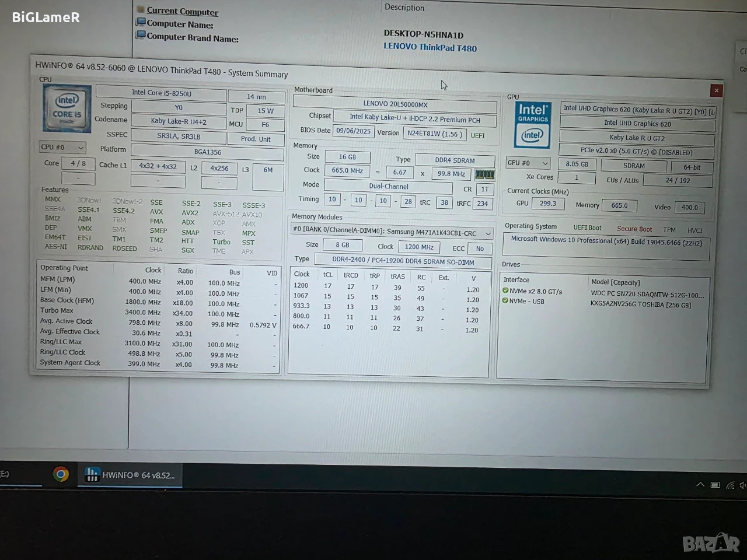Select the Current Computer tree item

point(182,11)
